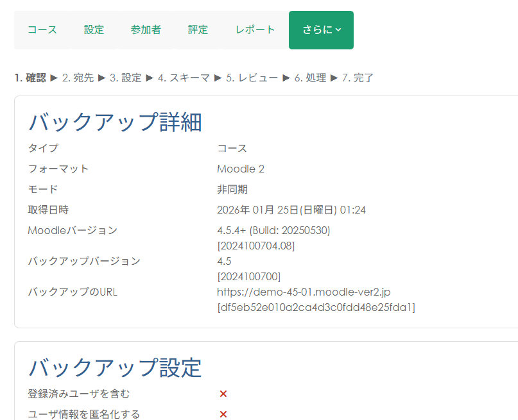Click the red X beside ユーザ情報を匿名化する
Image resolution: width=518 pixels, height=420 pixels.
pyautogui.click(x=223, y=414)
